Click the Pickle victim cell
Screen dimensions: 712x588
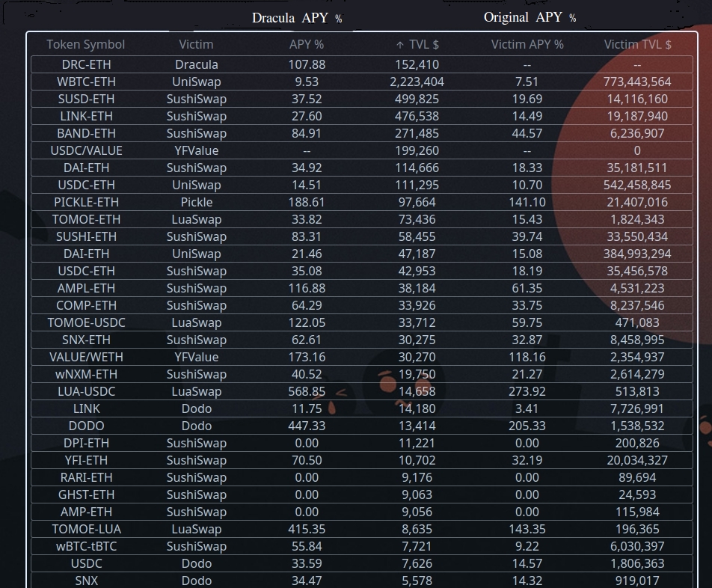(x=197, y=203)
